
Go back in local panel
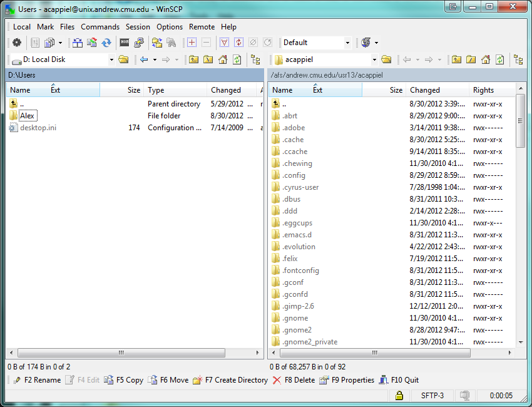[144, 59]
